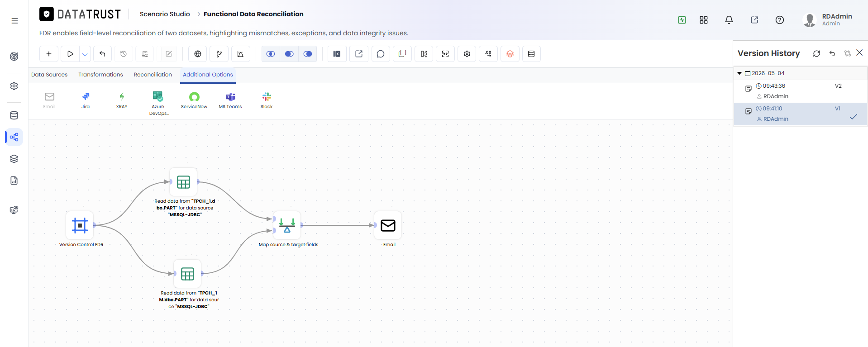The image size is (868, 347).
Task: Run the scenario with the play button
Action: pyautogui.click(x=70, y=54)
